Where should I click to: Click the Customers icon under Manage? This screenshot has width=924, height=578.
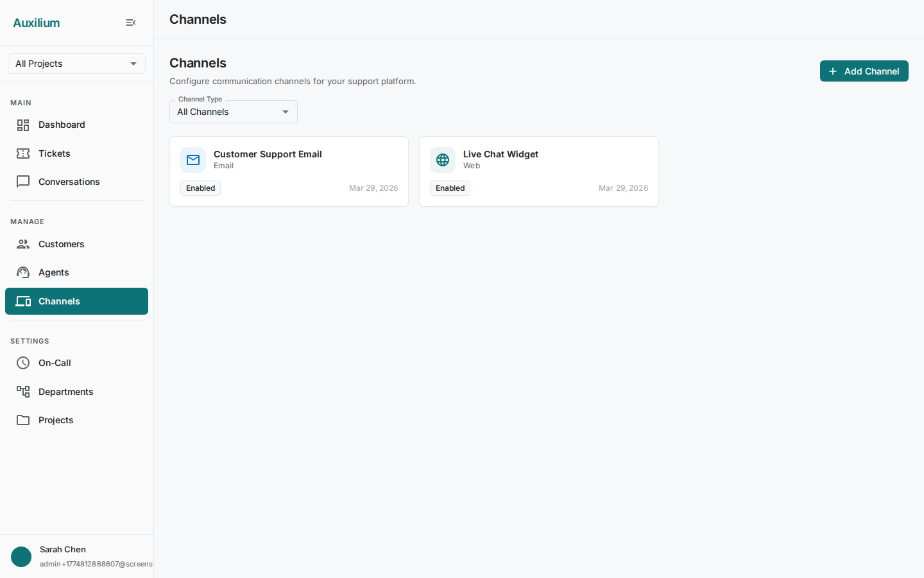[22, 244]
